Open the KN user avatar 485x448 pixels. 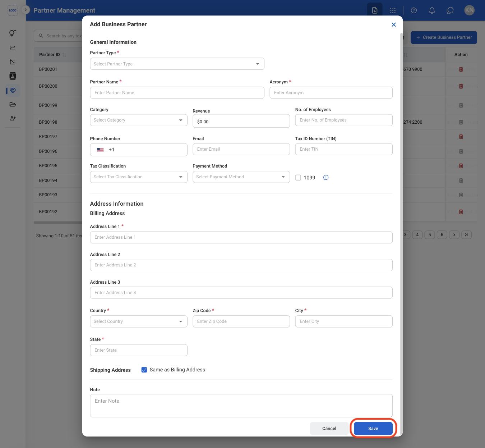click(469, 10)
